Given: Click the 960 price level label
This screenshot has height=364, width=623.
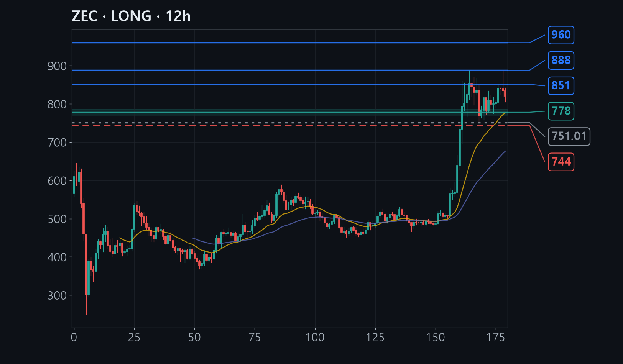Looking at the screenshot, I should coord(561,35).
